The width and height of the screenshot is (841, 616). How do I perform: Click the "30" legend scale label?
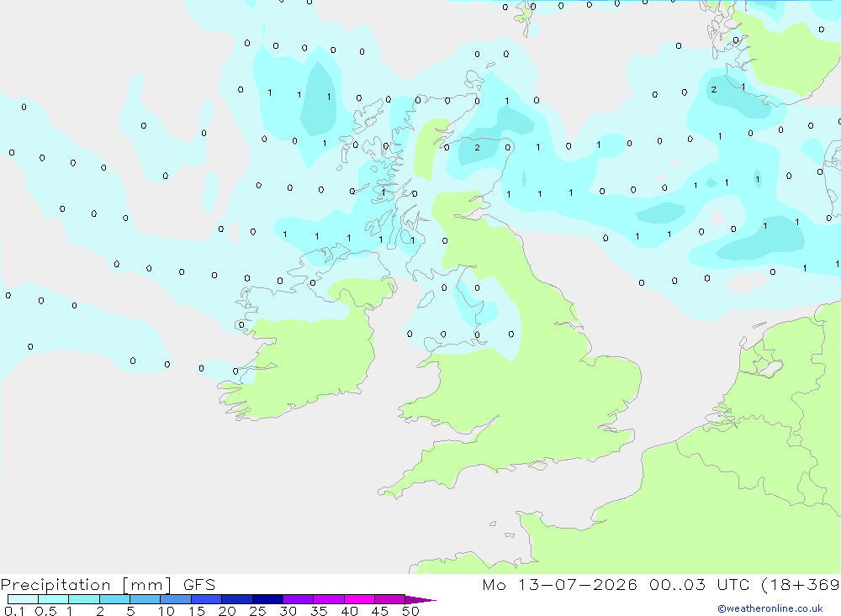[288, 611]
